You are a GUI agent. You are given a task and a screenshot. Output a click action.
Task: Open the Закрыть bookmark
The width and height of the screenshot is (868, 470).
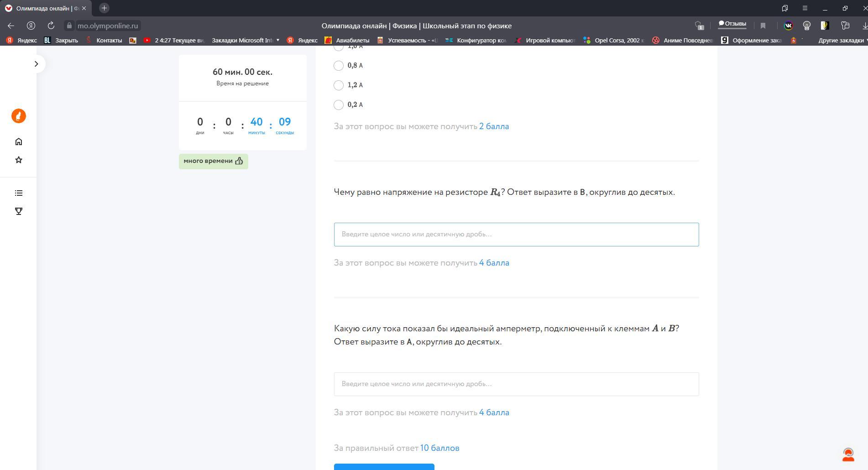click(61, 40)
